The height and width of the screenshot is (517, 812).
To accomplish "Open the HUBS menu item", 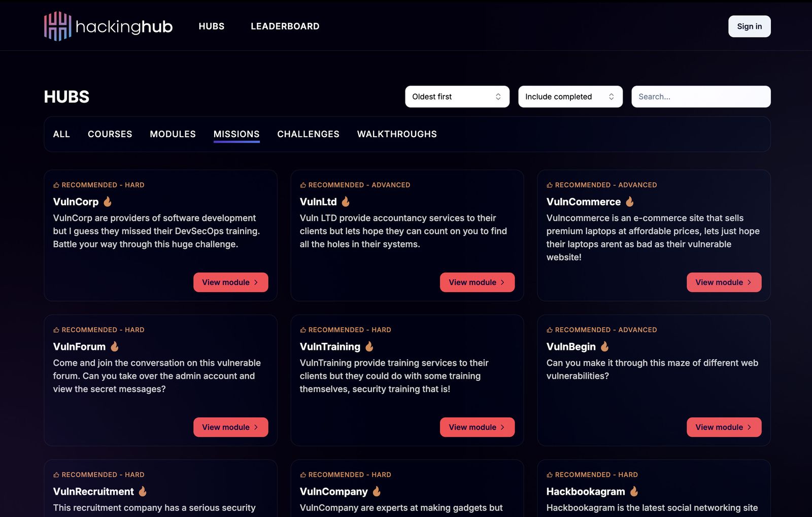I will 212,26.
